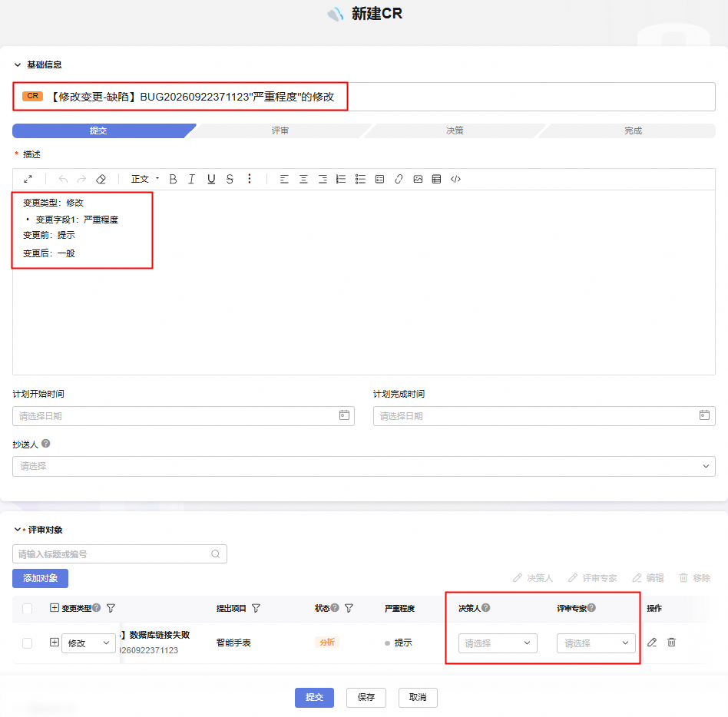Collapse the 评审对象 section
Image resolution: width=728 pixels, height=717 pixels.
[17, 530]
